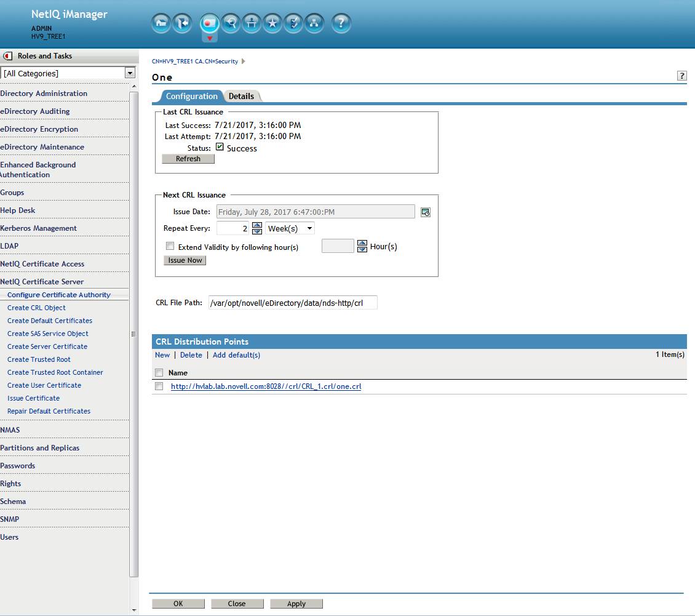Click the Issue Date text field
The height and width of the screenshot is (616, 695).
(316, 212)
